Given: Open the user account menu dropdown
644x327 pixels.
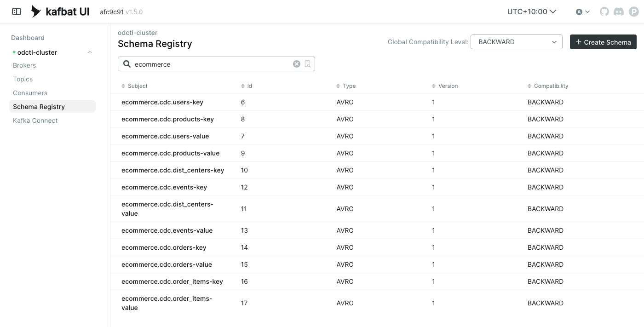Looking at the screenshot, I should 583,11.
